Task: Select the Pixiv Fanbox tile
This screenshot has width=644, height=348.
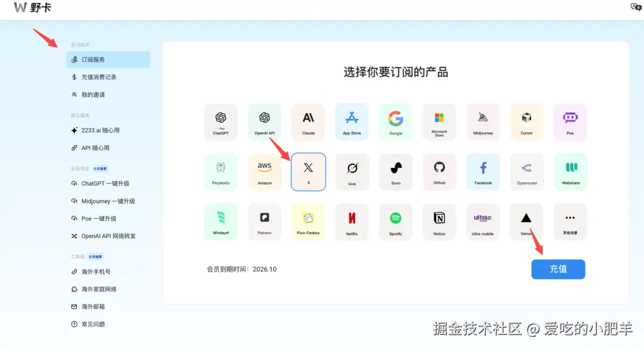Action: click(308, 222)
